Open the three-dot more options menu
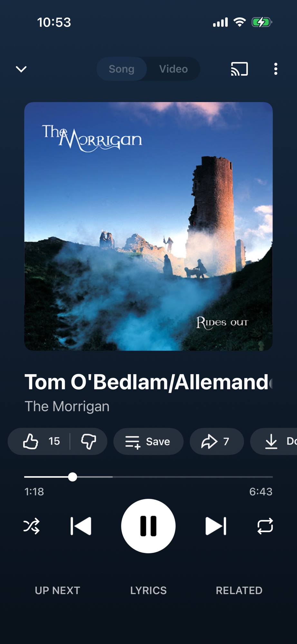The width and height of the screenshot is (297, 644). (x=275, y=69)
